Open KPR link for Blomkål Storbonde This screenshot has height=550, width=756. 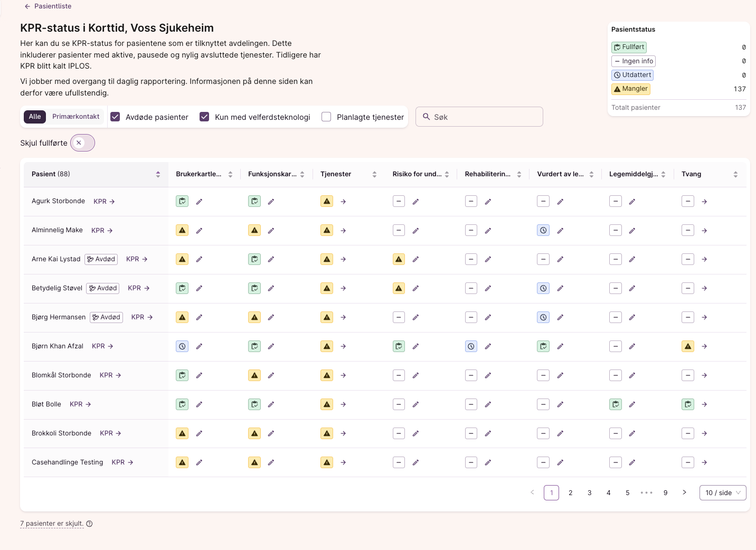(110, 375)
